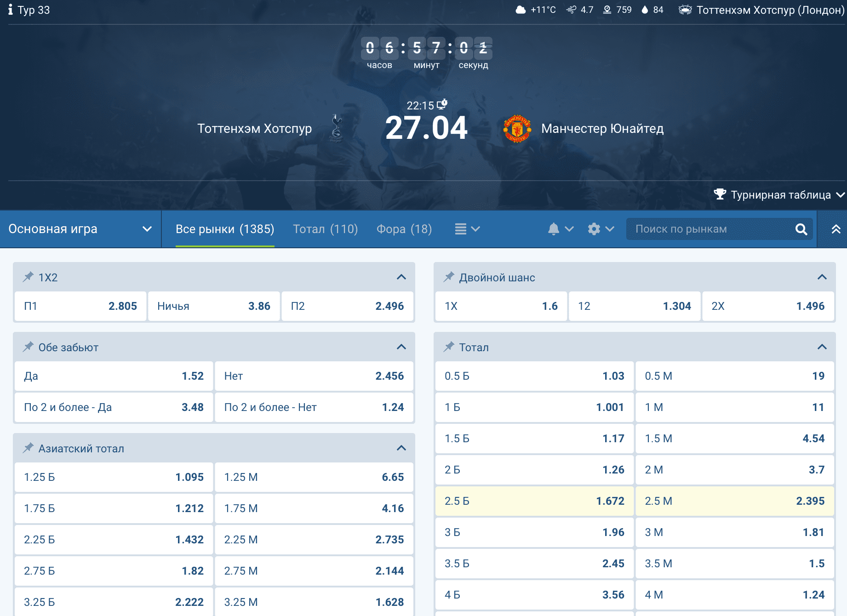This screenshot has width=847, height=616.
Task: Collapse the header with double-chevron button
Action: click(x=836, y=229)
